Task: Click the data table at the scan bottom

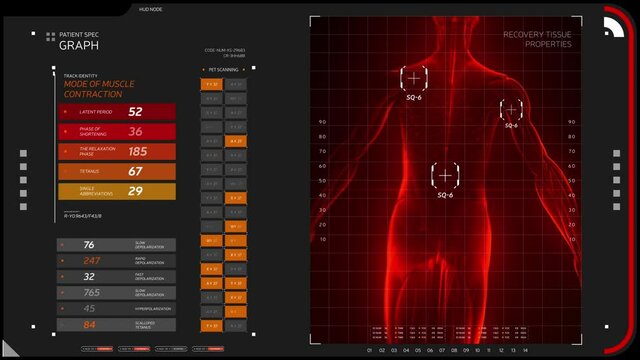Action: pos(449,333)
